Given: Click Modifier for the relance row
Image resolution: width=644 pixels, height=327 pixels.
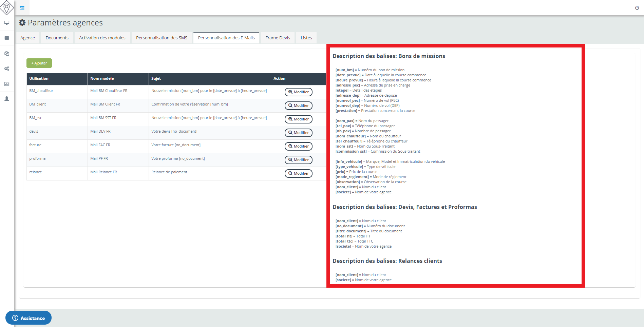Looking at the screenshot, I should [x=298, y=173].
